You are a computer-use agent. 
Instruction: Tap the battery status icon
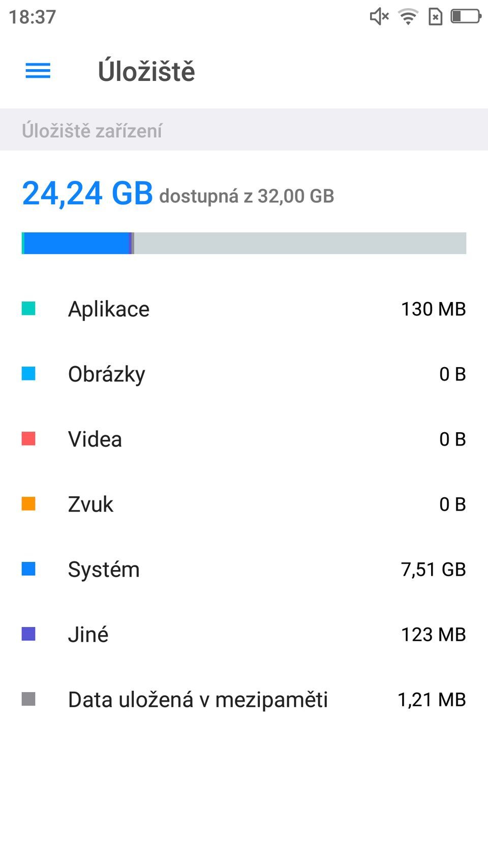tap(465, 17)
